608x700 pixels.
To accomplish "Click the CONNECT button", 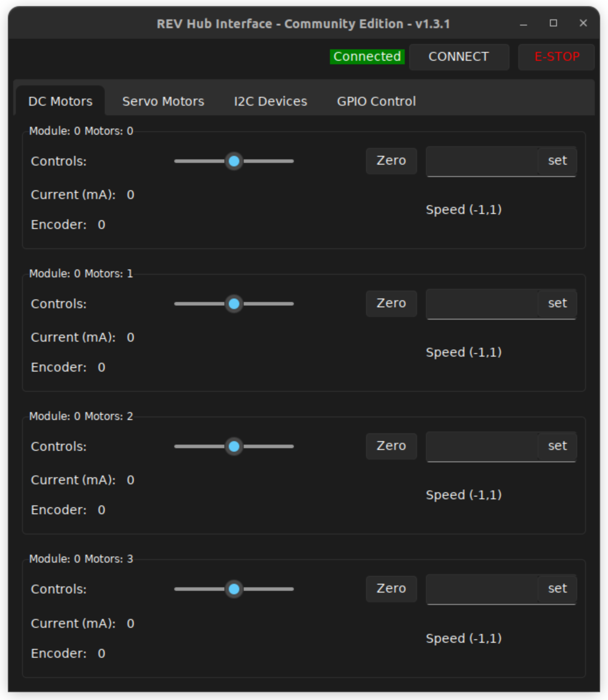I will [x=458, y=57].
